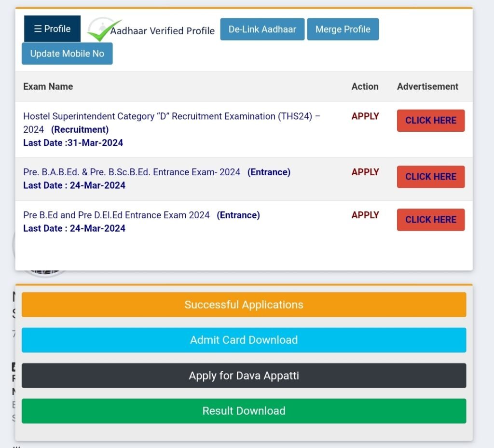
Task: Open Pre B.Ed and Pre D.El.Ed exam link
Action: (x=116, y=215)
